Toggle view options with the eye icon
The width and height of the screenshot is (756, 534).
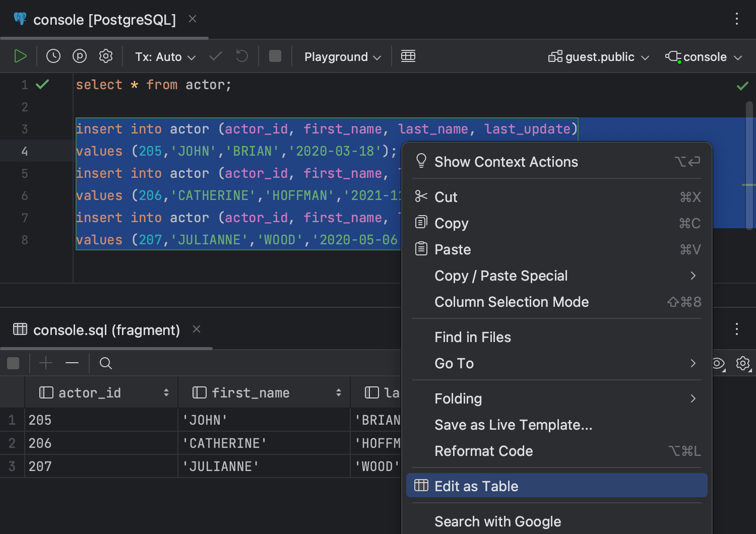(718, 363)
